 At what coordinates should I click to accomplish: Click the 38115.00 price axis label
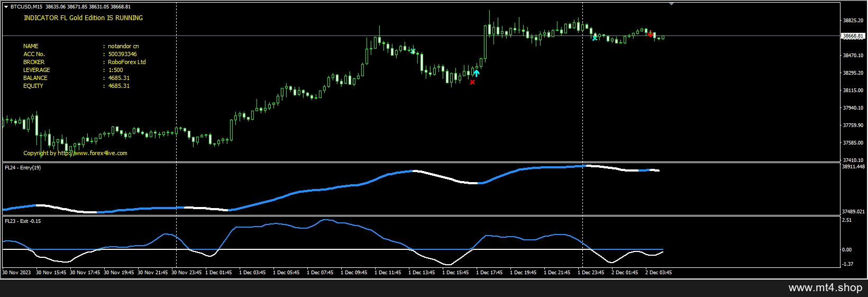pyautogui.click(x=853, y=91)
